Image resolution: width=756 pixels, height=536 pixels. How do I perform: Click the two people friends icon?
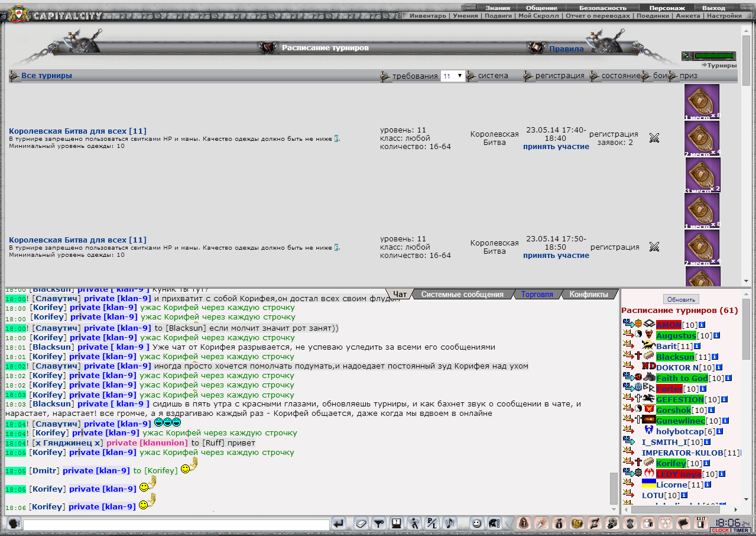[648, 524]
